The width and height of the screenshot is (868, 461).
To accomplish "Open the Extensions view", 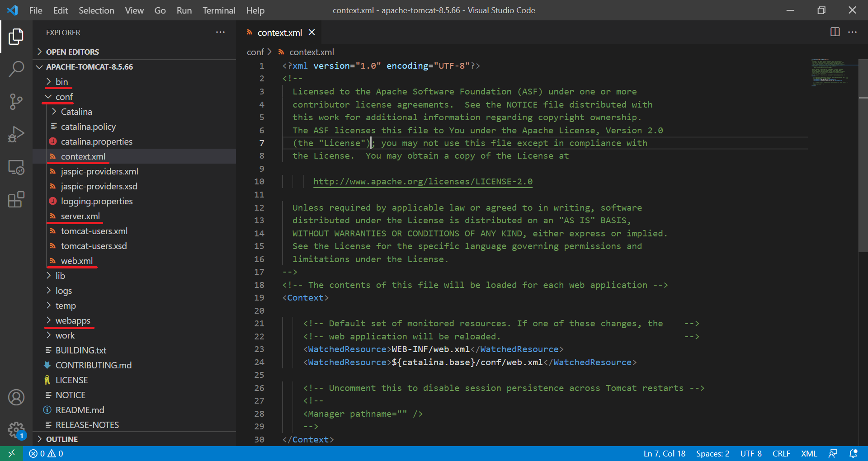I will (x=16, y=199).
